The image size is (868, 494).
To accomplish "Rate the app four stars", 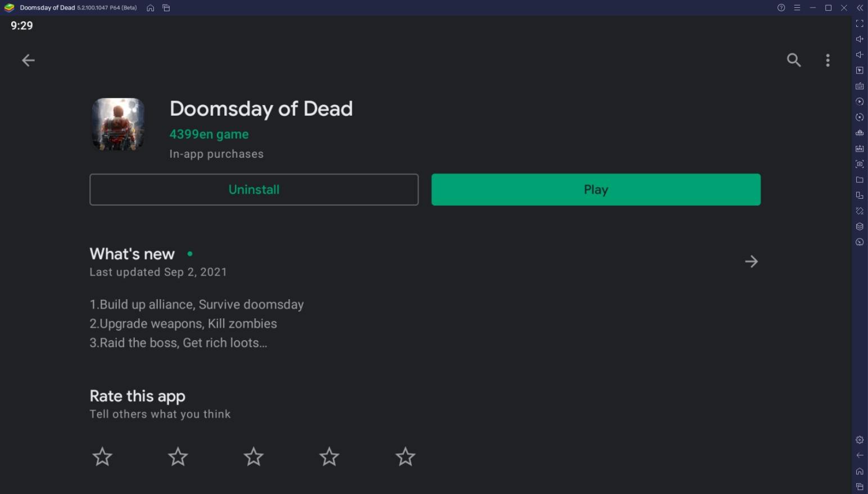I will pos(329,457).
